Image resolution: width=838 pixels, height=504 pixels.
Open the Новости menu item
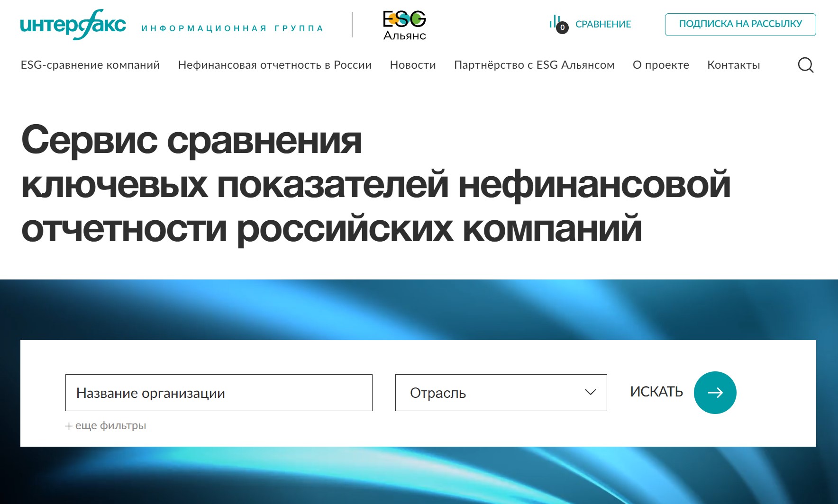(x=413, y=65)
